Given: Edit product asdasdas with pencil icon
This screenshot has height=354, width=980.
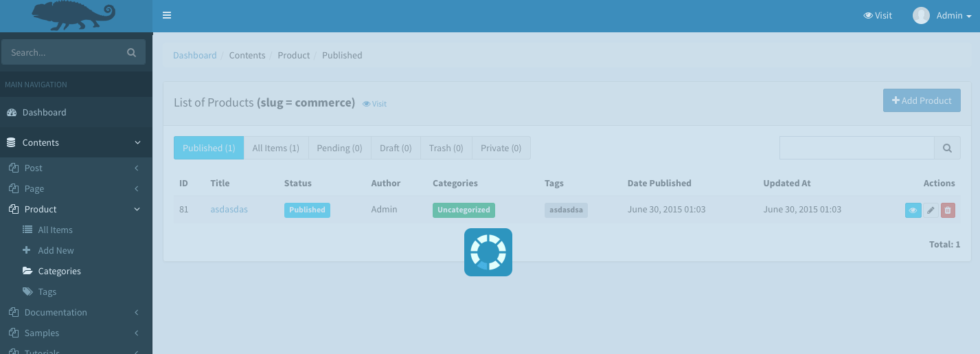Looking at the screenshot, I should click(x=931, y=210).
